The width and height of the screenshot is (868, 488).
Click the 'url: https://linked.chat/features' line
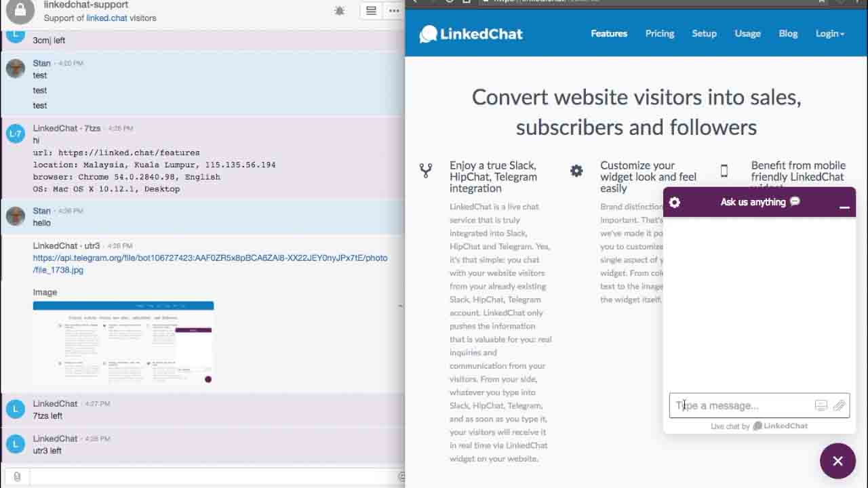[117, 153]
